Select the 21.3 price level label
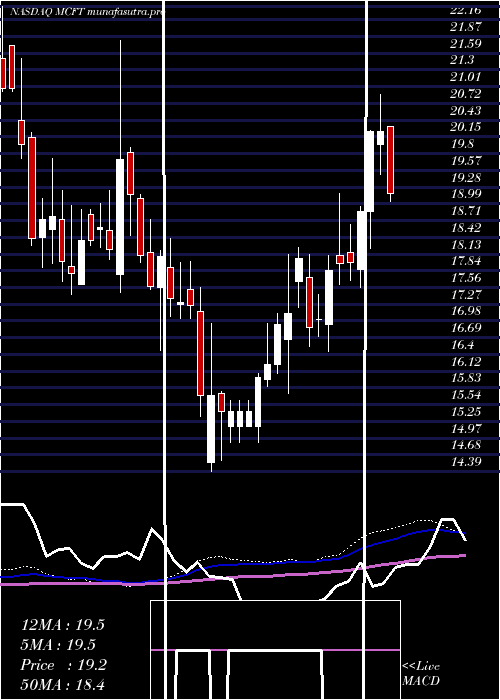 [x=462, y=60]
